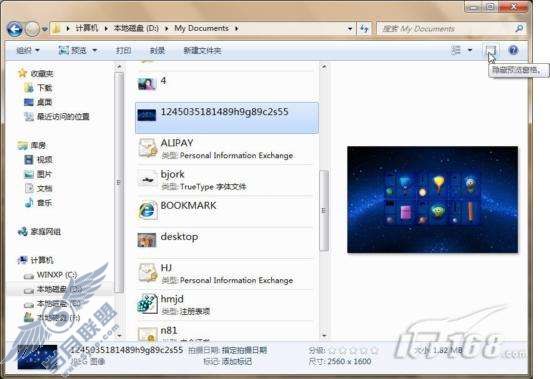Screen dimensions: 550x379
Task: Click thumbnail of 1245035181489h9g89c2s55 in list
Action: (x=147, y=115)
